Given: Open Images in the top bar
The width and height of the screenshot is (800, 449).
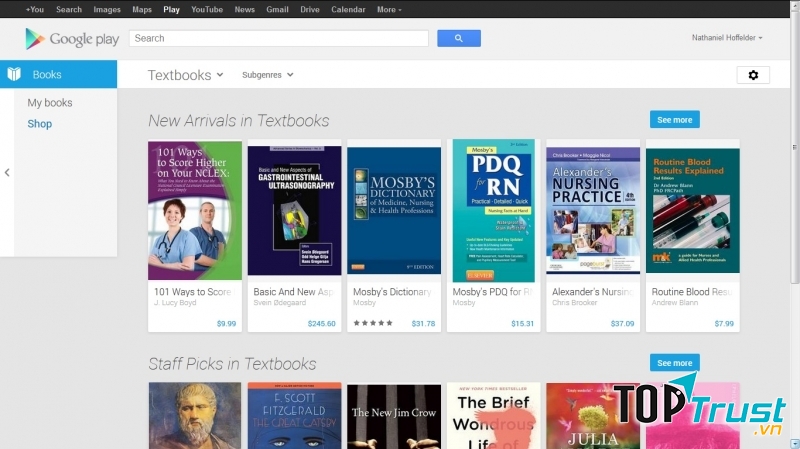Looking at the screenshot, I should 107,9.
